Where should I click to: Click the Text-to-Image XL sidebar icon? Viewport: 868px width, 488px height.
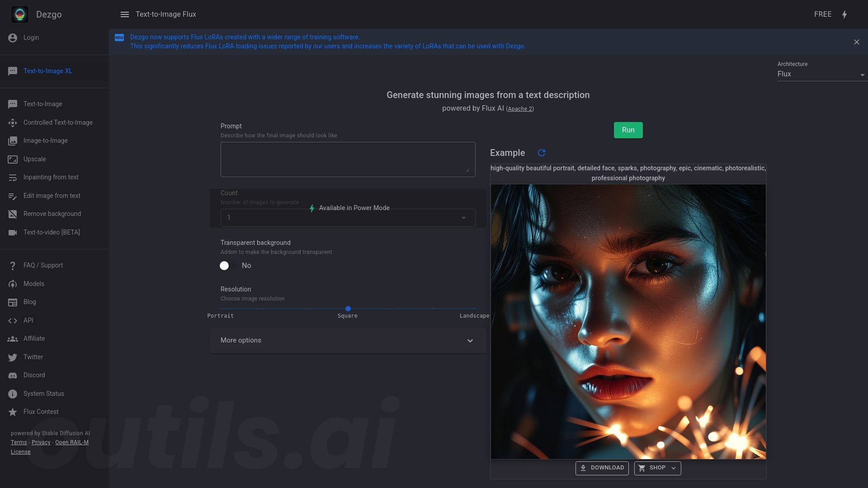click(x=13, y=71)
